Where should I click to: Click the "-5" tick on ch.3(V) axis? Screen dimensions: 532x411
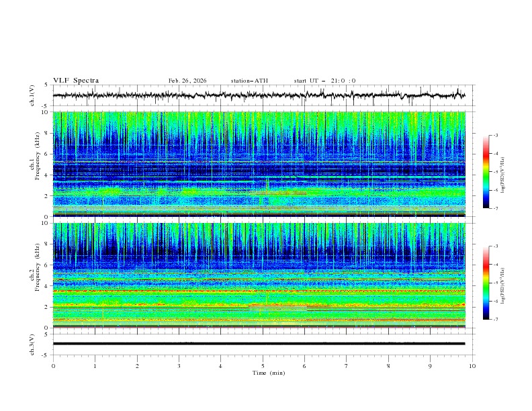click(x=46, y=355)
